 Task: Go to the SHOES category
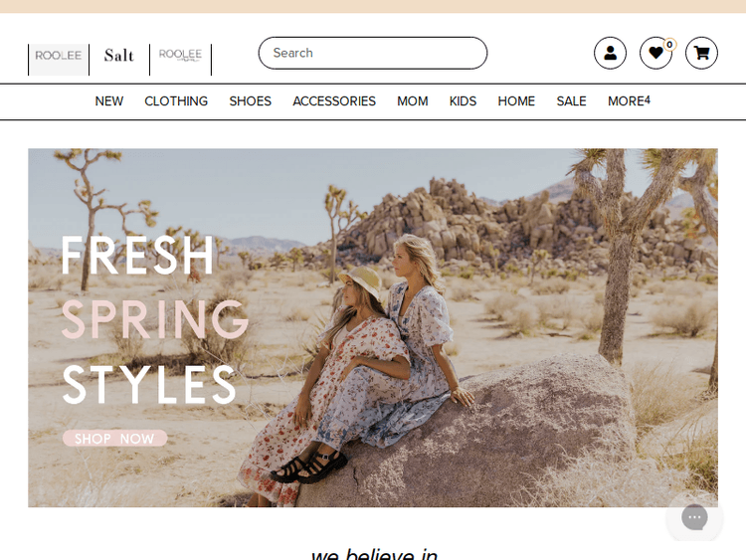click(250, 101)
